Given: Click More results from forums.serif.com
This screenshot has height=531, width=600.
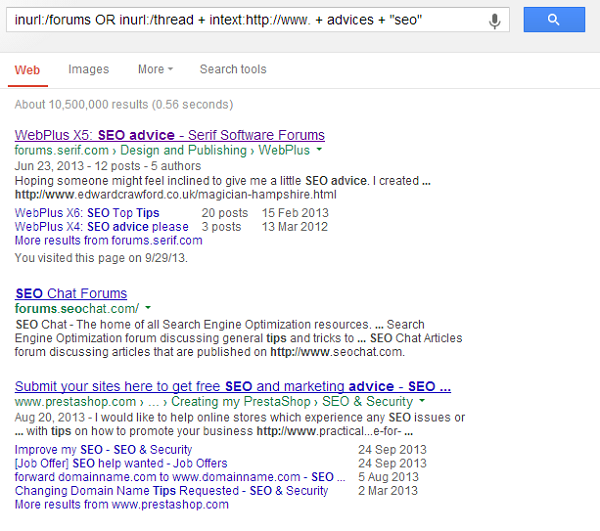Looking at the screenshot, I should [108, 241].
